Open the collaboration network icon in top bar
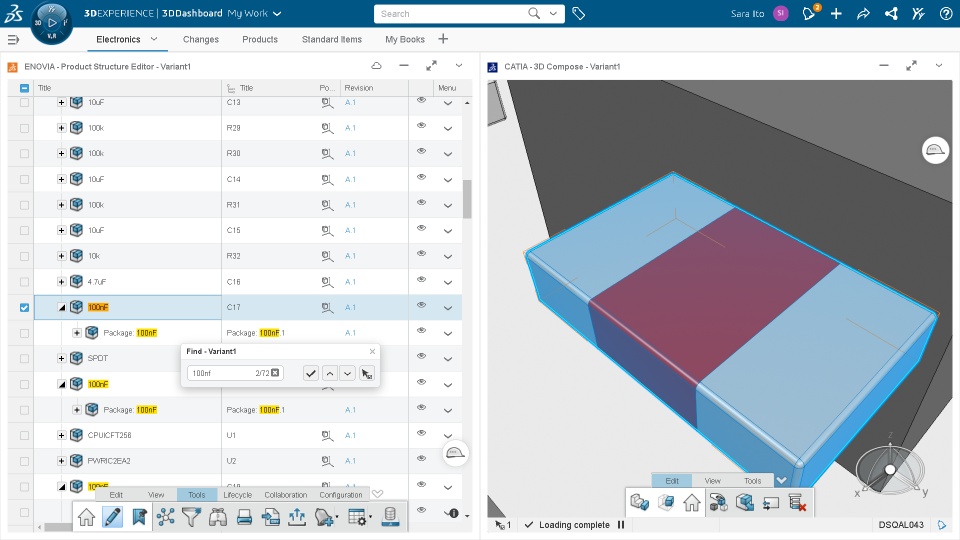The image size is (960, 540). tap(891, 13)
